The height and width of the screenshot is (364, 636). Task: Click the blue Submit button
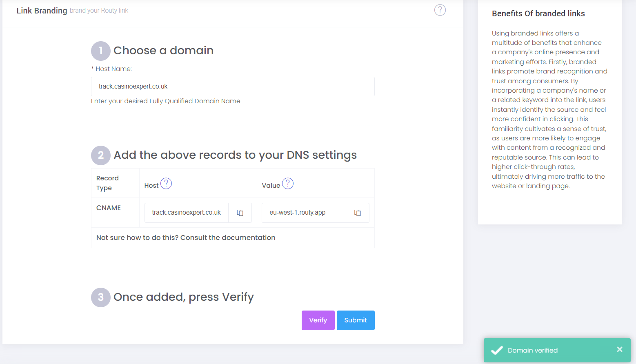[x=356, y=320]
